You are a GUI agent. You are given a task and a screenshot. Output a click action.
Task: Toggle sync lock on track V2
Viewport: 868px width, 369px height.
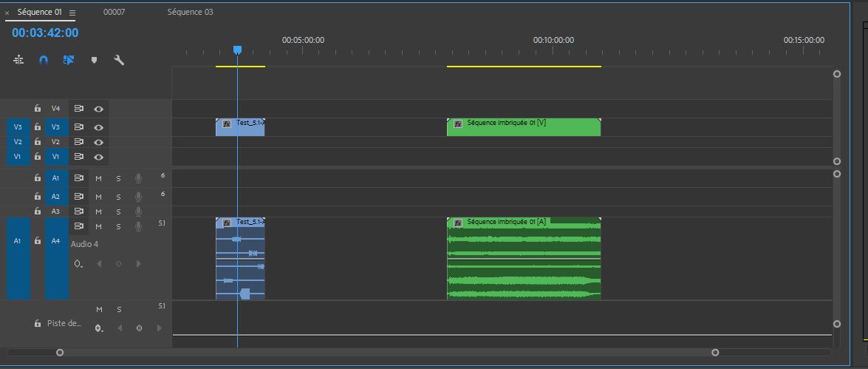point(79,142)
